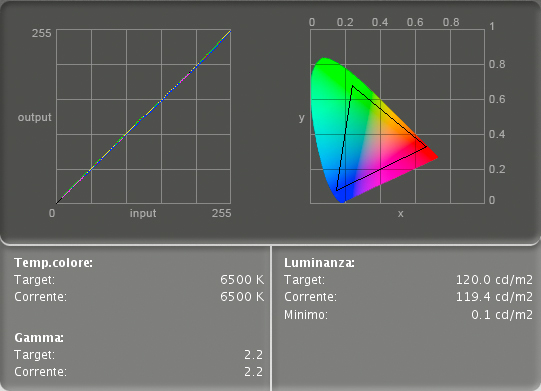Click the green vertex of the gamut triangle
This screenshot has width=541, height=391.
(352, 86)
